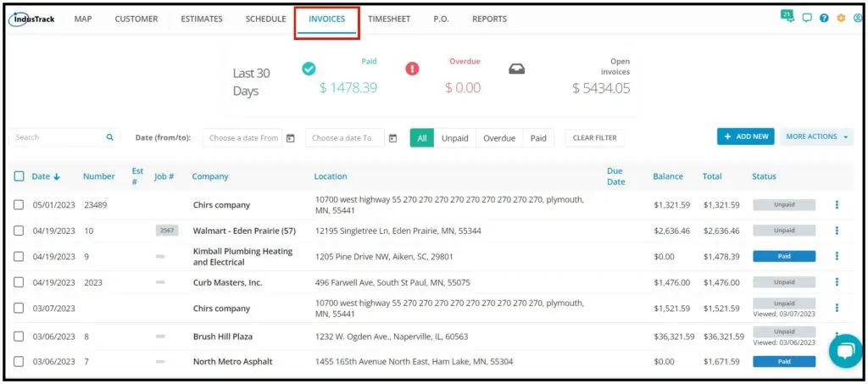The height and width of the screenshot is (384, 868).
Task: Click job number 2567 badge
Action: [x=167, y=231]
